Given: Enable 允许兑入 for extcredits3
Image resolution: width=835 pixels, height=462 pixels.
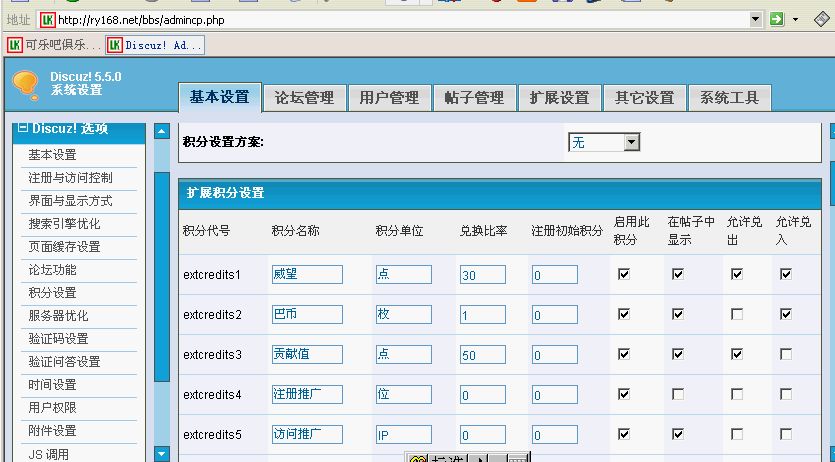Looking at the screenshot, I should [x=785, y=354].
